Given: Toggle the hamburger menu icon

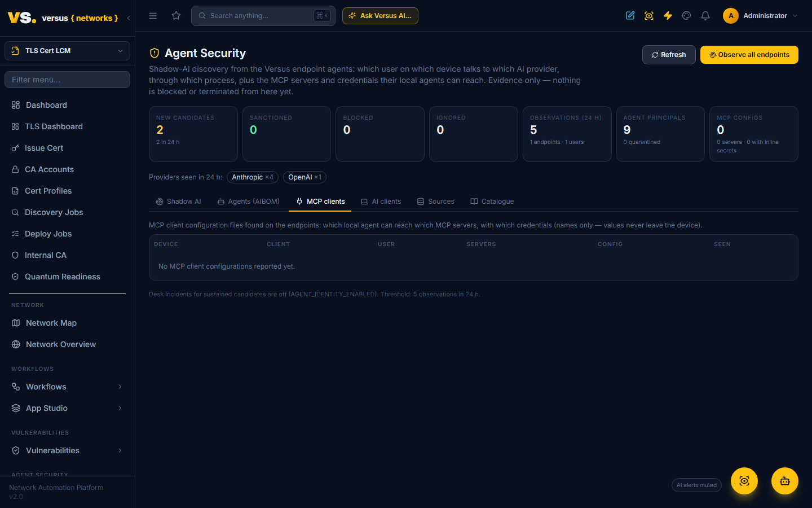Looking at the screenshot, I should (153, 16).
